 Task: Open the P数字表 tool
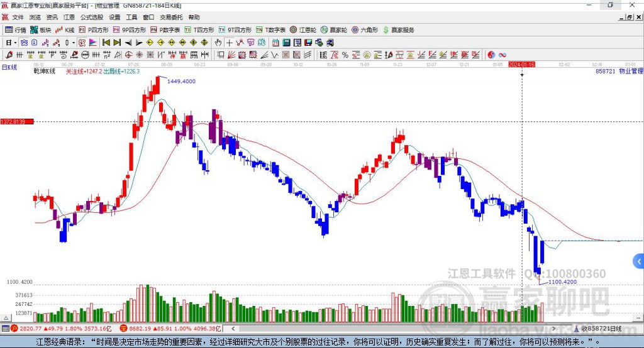(x=165, y=30)
